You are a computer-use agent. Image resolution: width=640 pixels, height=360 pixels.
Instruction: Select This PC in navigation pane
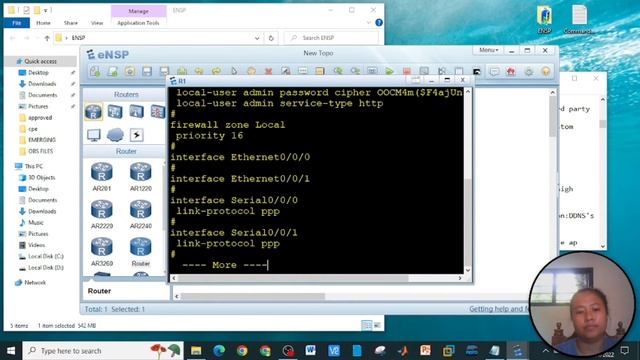point(33,166)
